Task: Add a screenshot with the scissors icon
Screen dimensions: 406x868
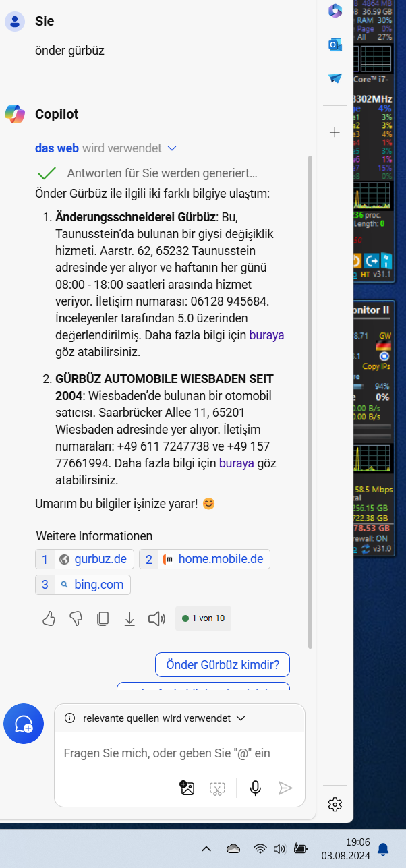Action: click(x=216, y=788)
